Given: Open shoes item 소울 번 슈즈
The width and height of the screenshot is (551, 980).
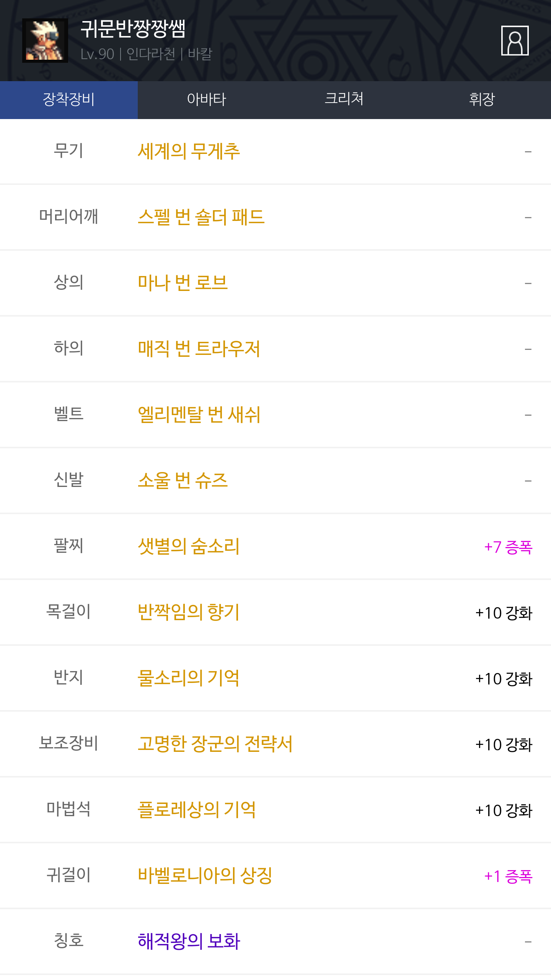Looking at the screenshot, I should [x=183, y=480].
